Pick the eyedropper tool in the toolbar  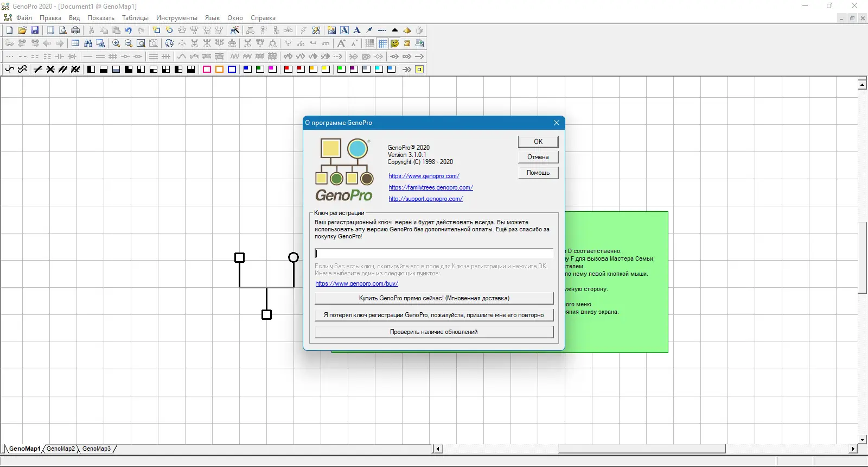(x=369, y=30)
